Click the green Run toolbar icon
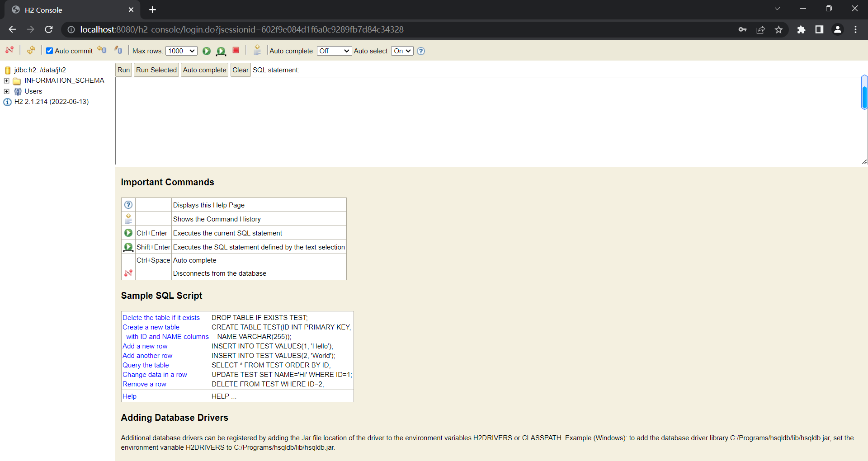This screenshot has height=461, width=868. pyautogui.click(x=207, y=51)
